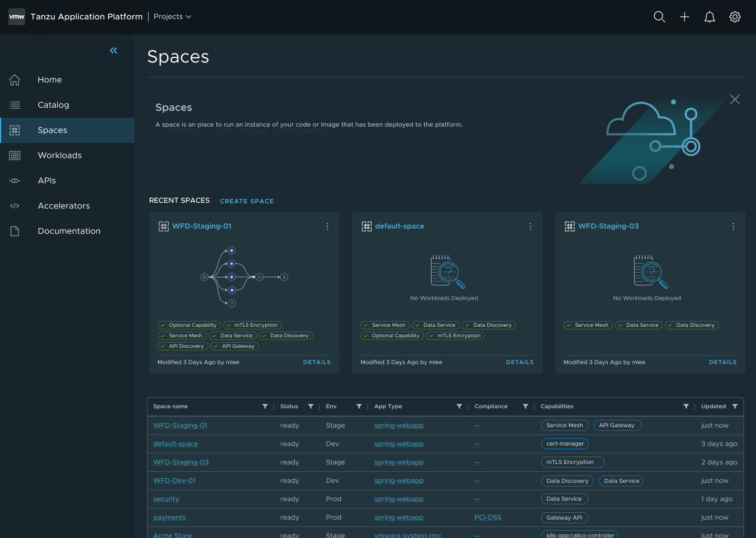Screen dimensions: 756x538
Task: Click the space icon beside WFD-Staging-01 card title
Action: tap(164, 226)
